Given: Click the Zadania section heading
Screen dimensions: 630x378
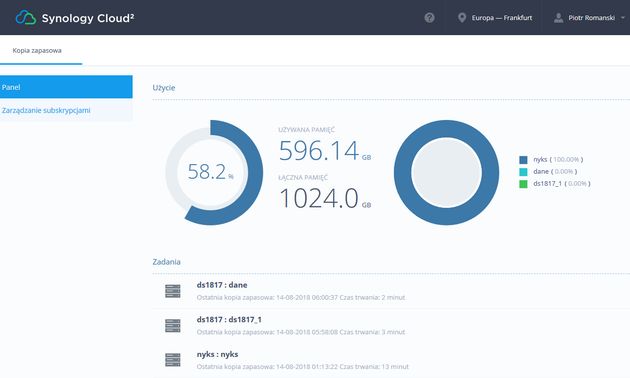Looking at the screenshot, I should point(166,262).
